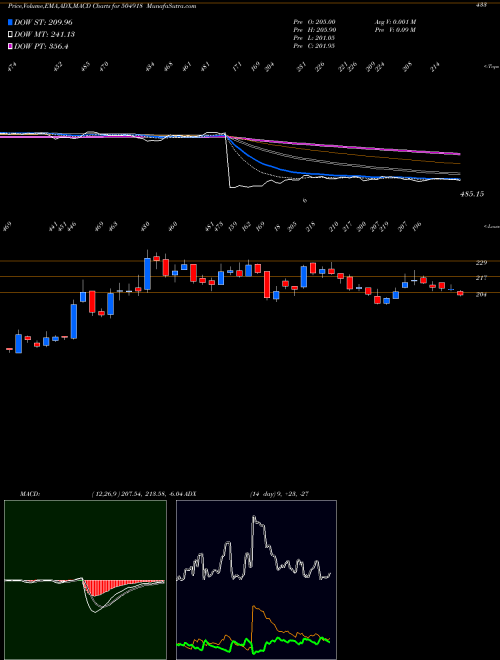This screenshot has width=500, height=660.
Task: Select the 'DOW ST: 209.96' legend text
Action: [x=43, y=22]
